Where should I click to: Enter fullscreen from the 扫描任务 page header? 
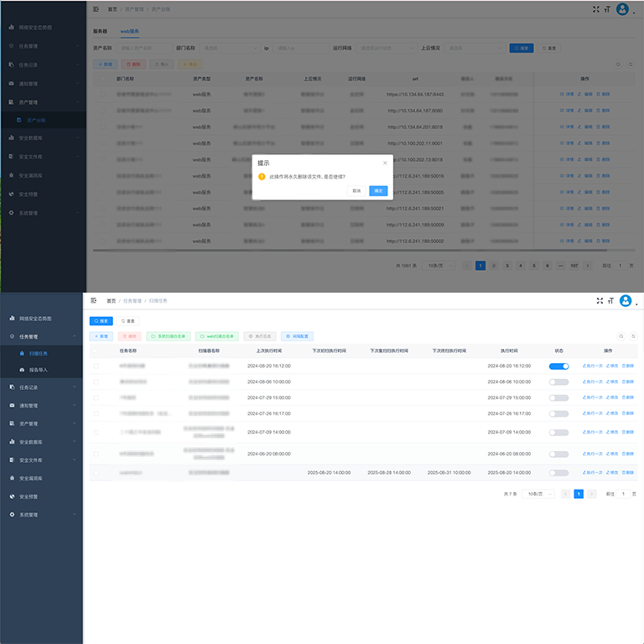click(x=599, y=300)
